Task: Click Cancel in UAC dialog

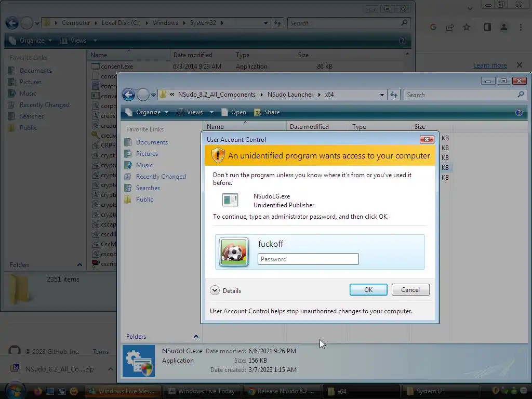Action: 410,290
